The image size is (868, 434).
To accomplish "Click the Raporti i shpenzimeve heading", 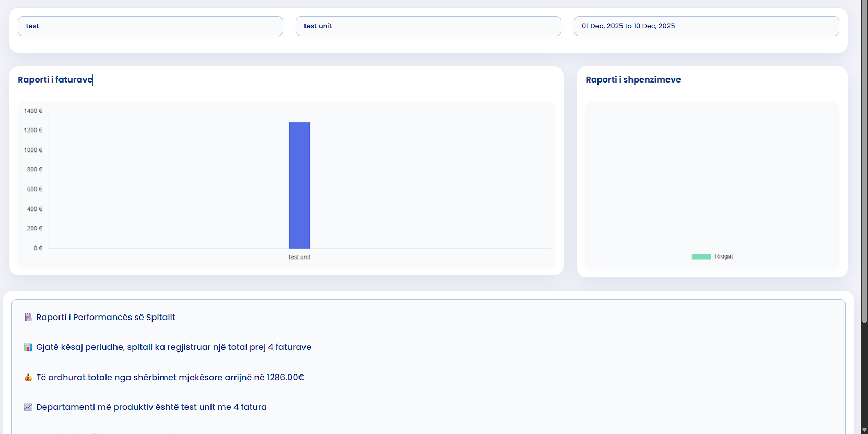I will point(633,80).
